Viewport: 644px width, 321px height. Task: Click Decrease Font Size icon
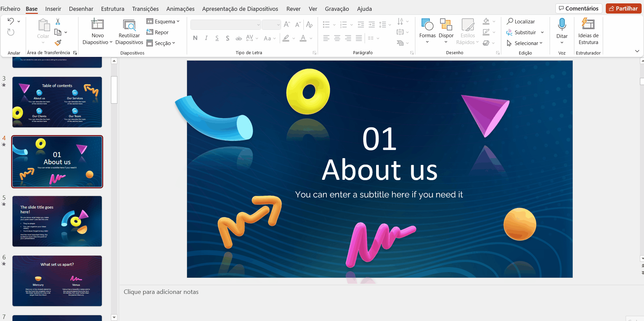pyautogui.click(x=298, y=24)
